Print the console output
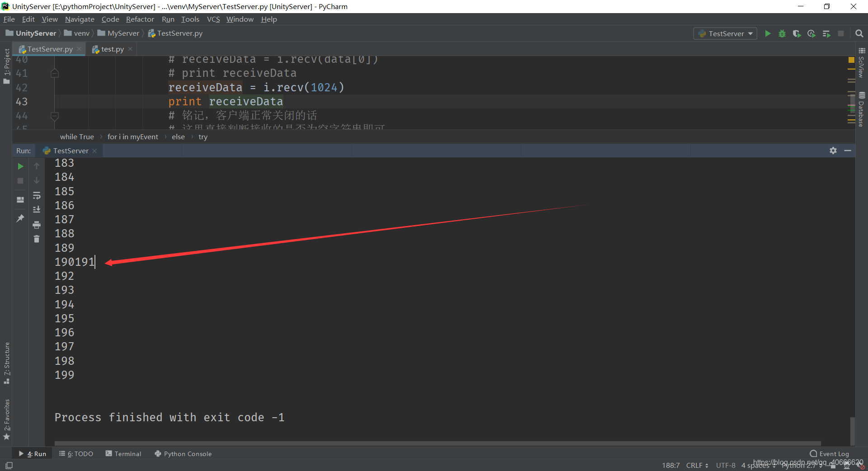 (x=37, y=225)
